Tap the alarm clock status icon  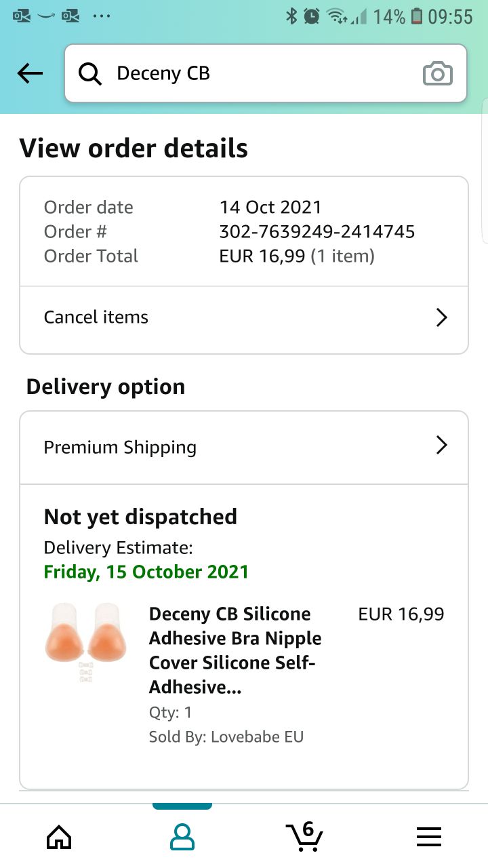pyautogui.click(x=312, y=16)
